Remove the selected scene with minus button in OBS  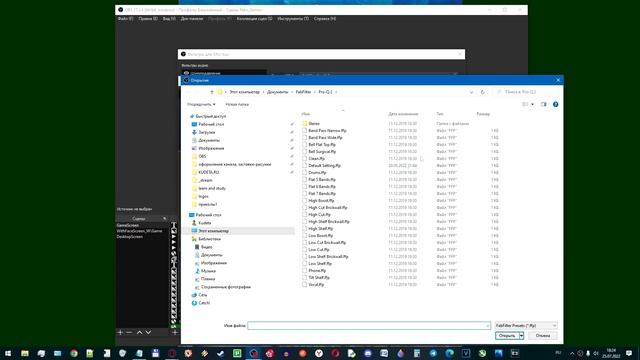(x=129, y=332)
